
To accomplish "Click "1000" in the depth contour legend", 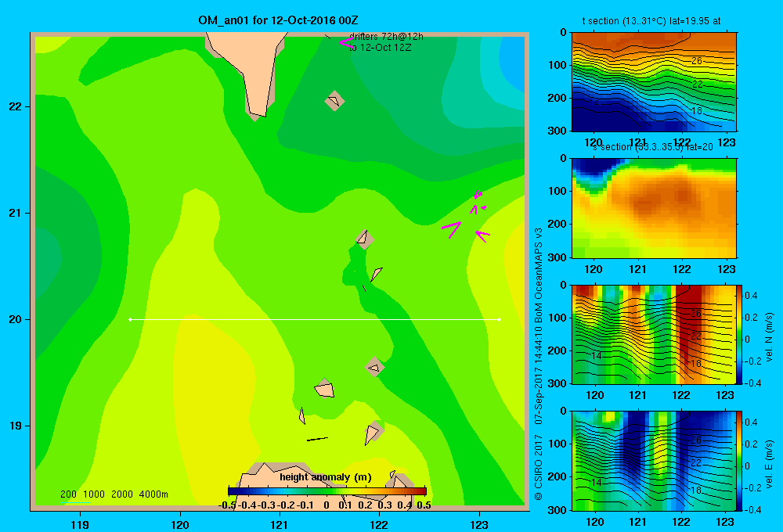I will pos(94,494).
